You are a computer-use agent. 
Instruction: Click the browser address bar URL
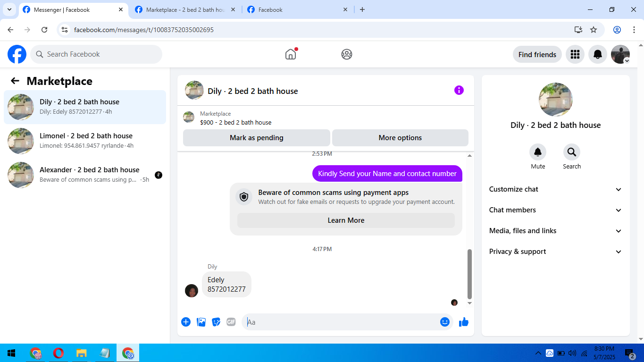pos(144,30)
